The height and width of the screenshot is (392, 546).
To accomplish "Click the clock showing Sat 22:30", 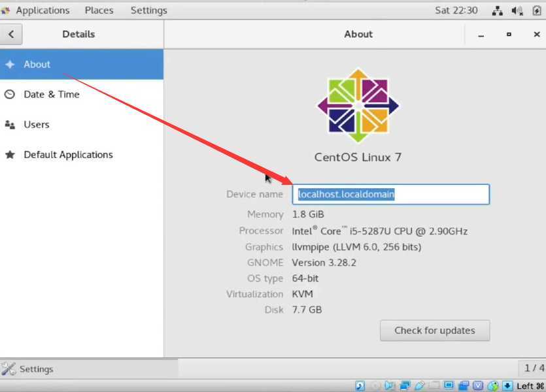I will [456, 10].
